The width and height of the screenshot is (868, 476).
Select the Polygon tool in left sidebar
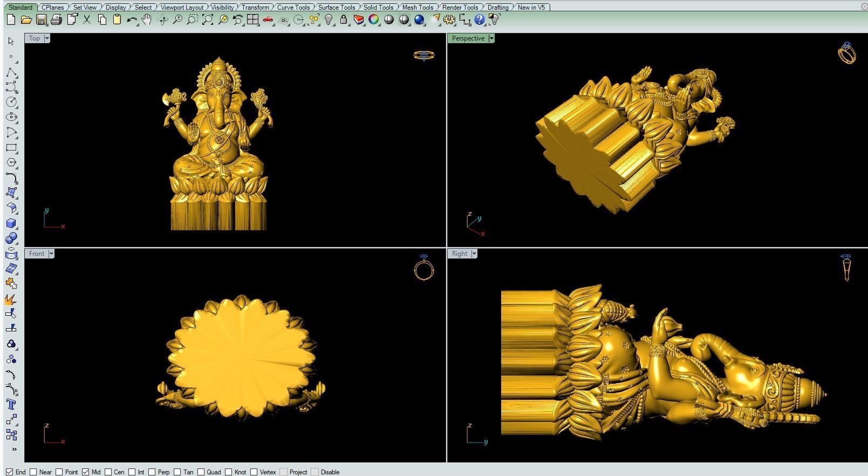tap(11, 162)
